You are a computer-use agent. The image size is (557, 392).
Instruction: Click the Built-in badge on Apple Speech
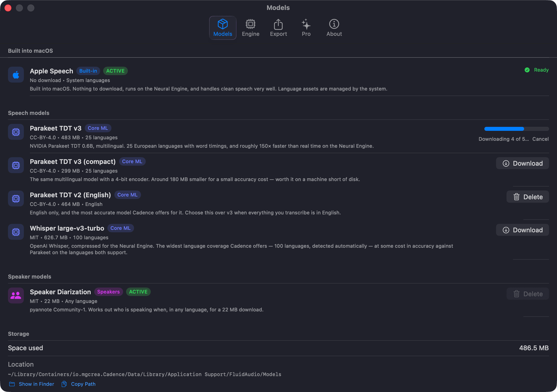click(x=88, y=71)
